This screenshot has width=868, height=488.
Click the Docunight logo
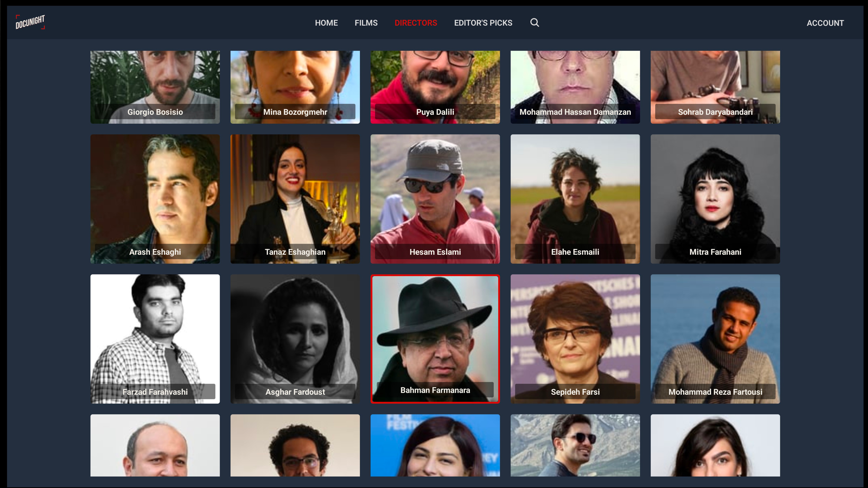click(x=30, y=22)
